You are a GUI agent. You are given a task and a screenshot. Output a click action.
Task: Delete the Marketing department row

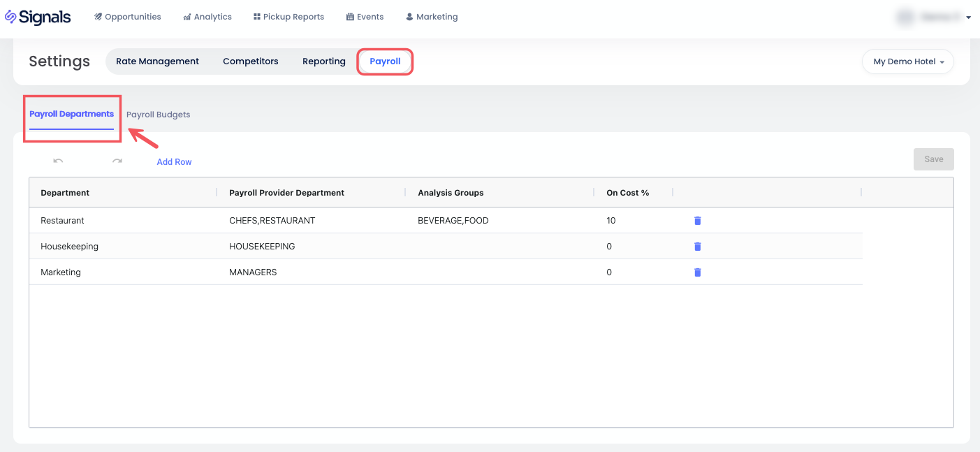697,272
